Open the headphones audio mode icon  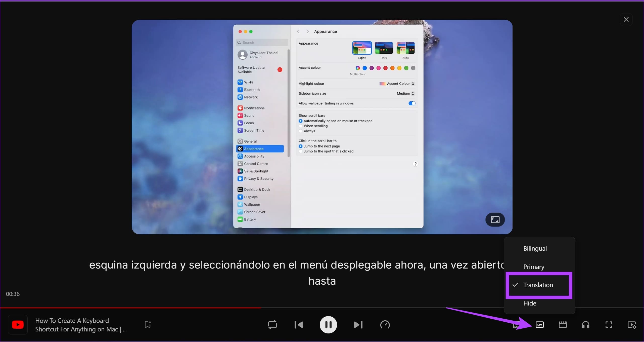(586, 325)
